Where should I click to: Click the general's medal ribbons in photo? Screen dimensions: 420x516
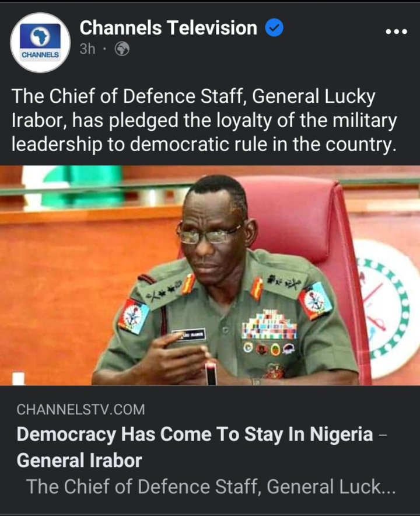(269, 325)
